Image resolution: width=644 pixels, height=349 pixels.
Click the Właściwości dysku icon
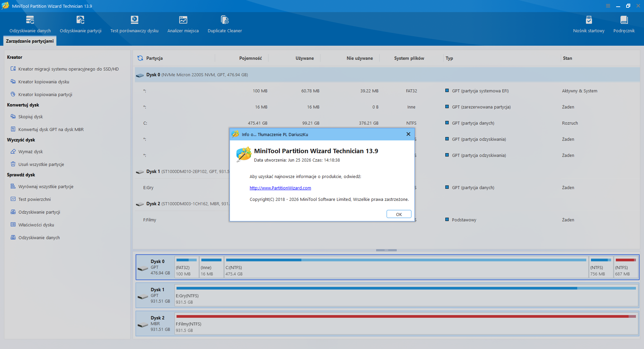(x=13, y=225)
